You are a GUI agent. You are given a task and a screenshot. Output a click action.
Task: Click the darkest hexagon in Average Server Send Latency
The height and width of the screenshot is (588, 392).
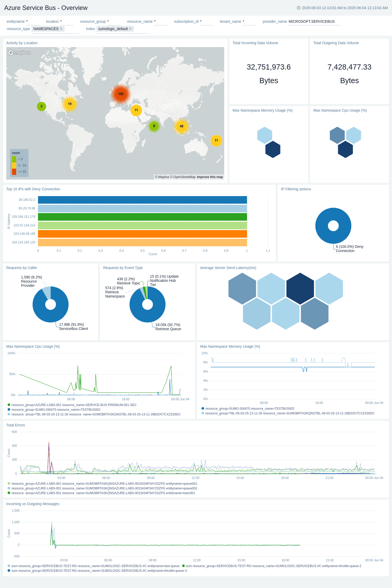[300, 289]
